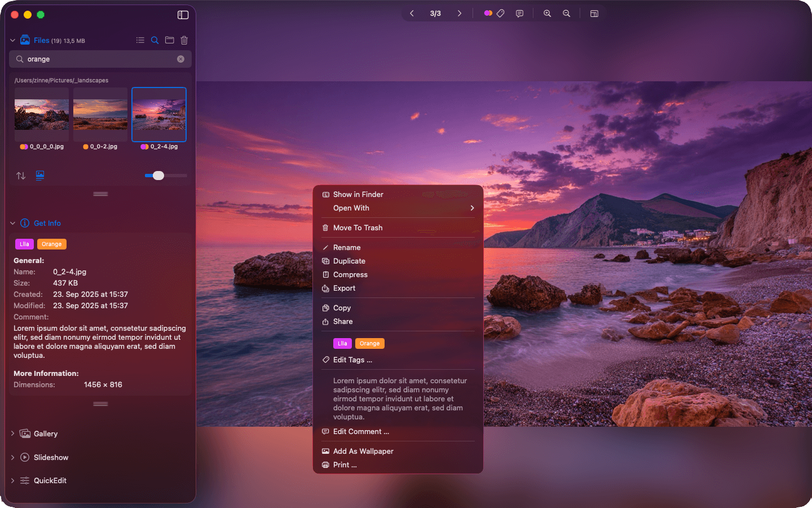Click the sort order arrows below thumbnails
812x508 pixels.
(20, 176)
